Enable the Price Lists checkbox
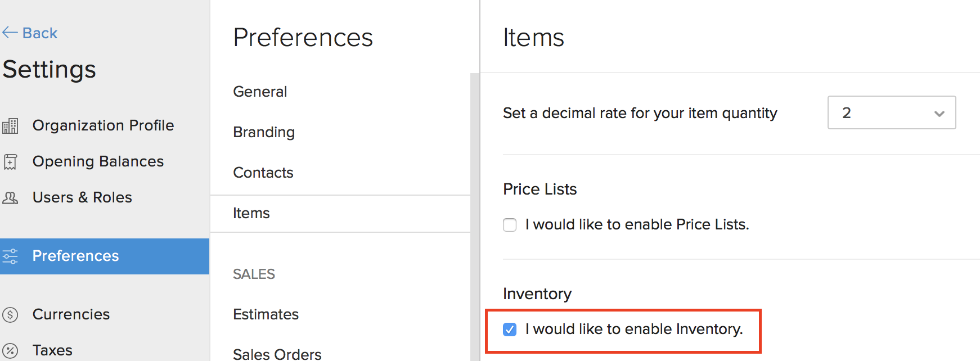Image resolution: width=980 pixels, height=361 pixels. pyautogui.click(x=510, y=225)
